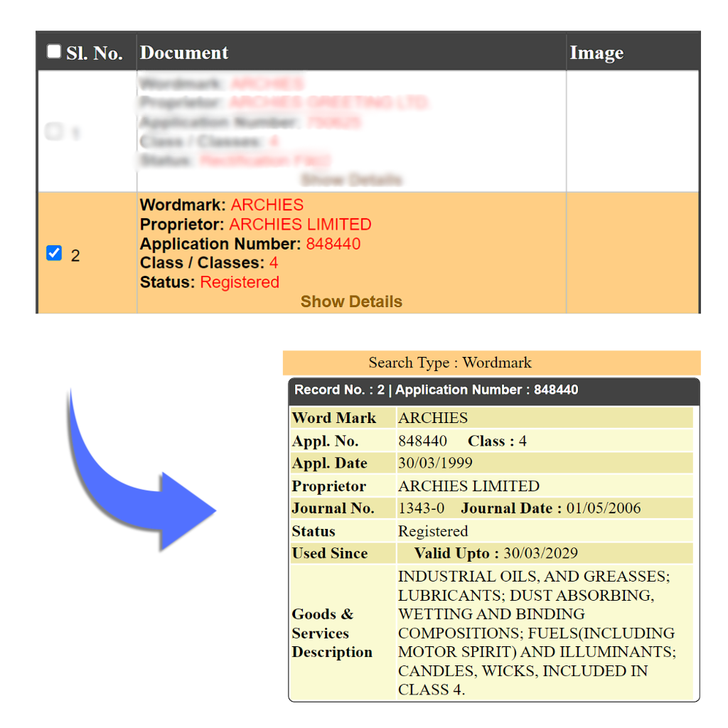Click red application number 848440
The image size is (728, 728).
333,244
